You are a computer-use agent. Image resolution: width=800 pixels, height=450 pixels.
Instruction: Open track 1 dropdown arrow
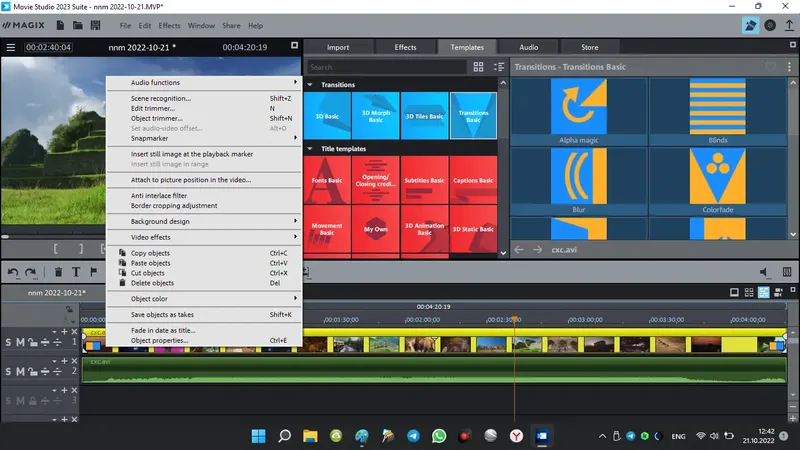click(x=54, y=332)
